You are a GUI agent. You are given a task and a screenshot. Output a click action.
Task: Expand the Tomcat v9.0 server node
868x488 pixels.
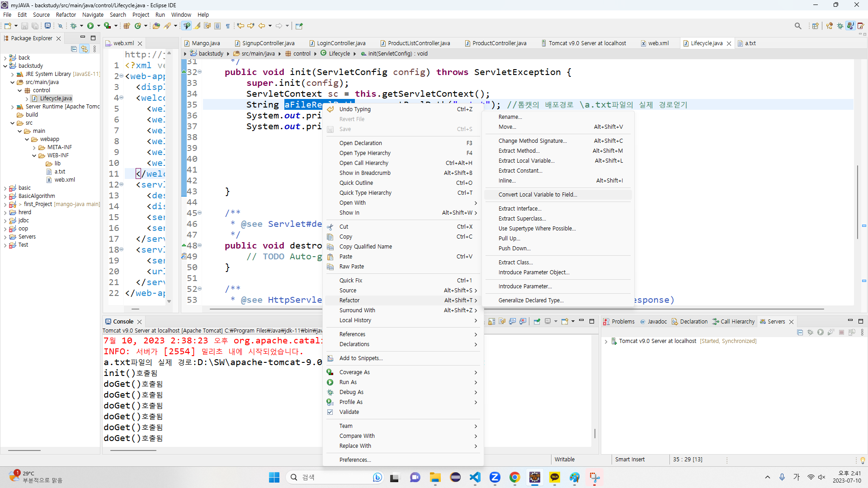pos(606,342)
